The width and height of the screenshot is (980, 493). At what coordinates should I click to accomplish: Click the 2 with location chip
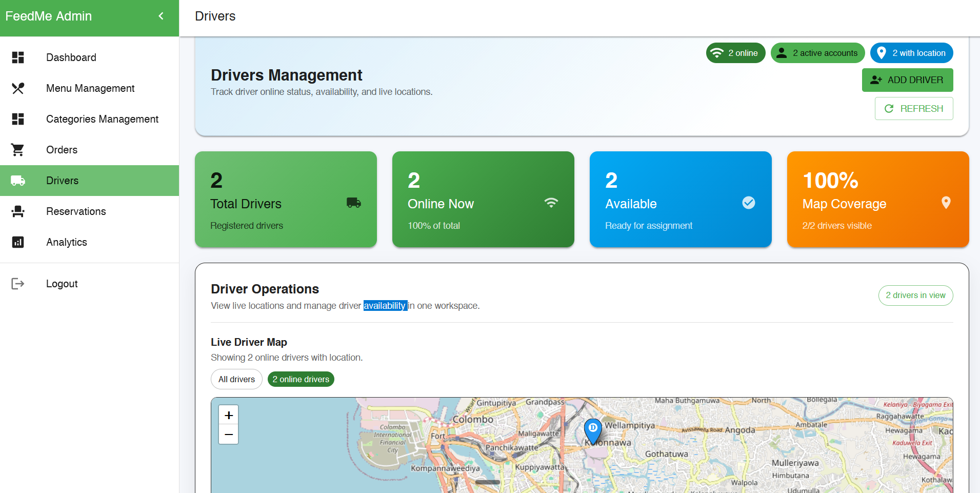click(911, 53)
